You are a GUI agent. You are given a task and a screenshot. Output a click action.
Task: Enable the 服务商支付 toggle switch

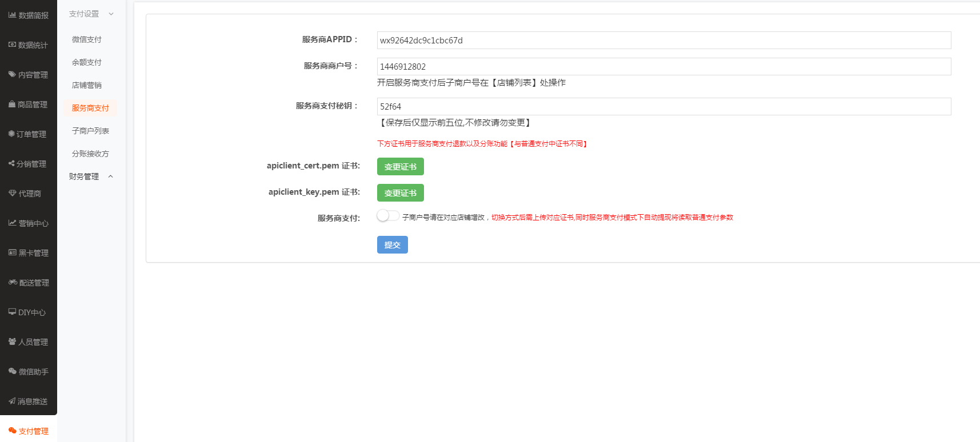(x=387, y=216)
